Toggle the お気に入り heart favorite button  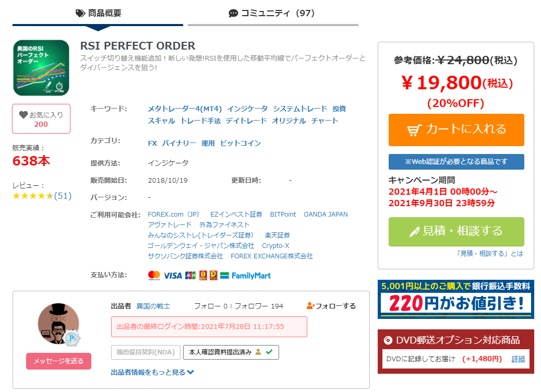pyautogui.click(x=41, y=119)
